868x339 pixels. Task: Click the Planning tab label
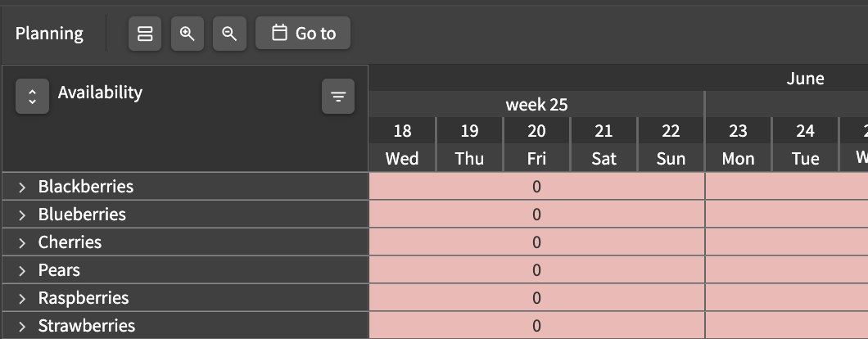tap(49, 34)
